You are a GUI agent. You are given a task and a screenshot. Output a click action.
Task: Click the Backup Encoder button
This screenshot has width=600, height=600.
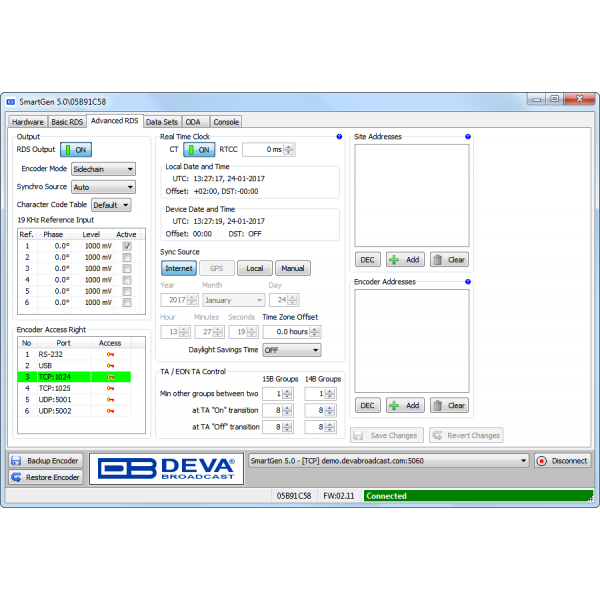(x=46, y=461)
